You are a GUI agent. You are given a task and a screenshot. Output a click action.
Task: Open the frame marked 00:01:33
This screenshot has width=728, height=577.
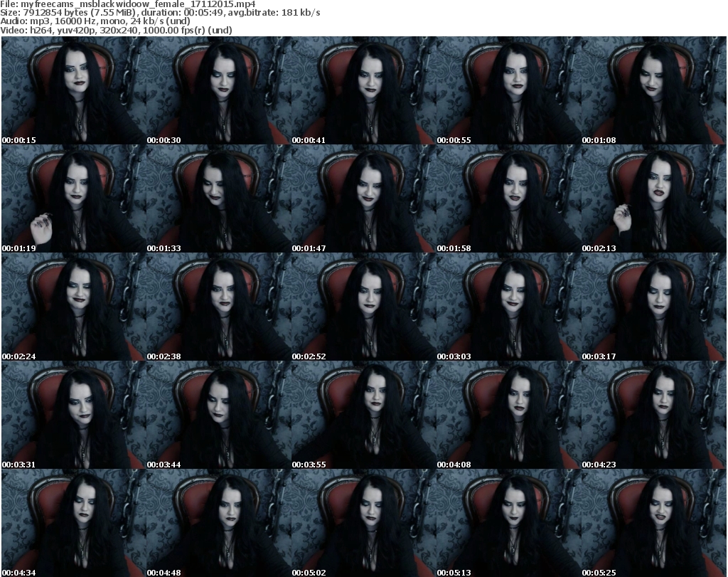(219, 198)
